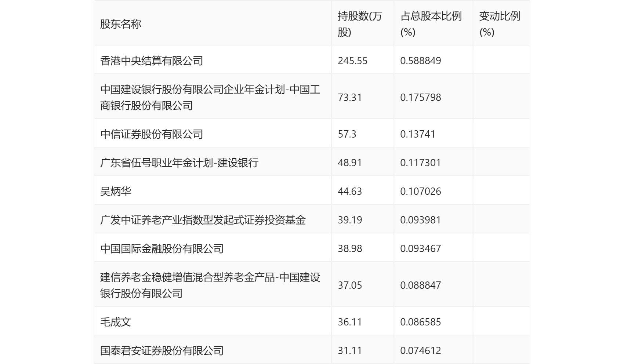The height and width of the screenshot is (364, 624).
Task: Click the ratio 0.093981
Action: click(421, 220)
